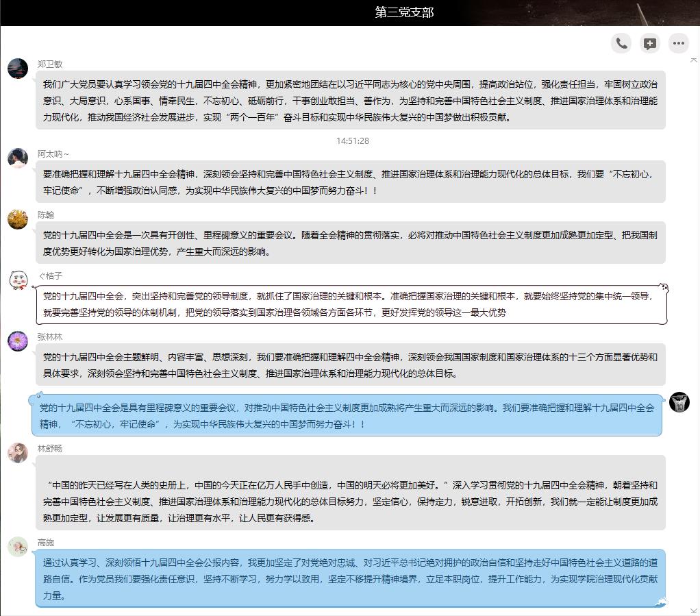Screen dimensions: 700x616
Task: Click 高施's blue message bubble
Action: 351,578
